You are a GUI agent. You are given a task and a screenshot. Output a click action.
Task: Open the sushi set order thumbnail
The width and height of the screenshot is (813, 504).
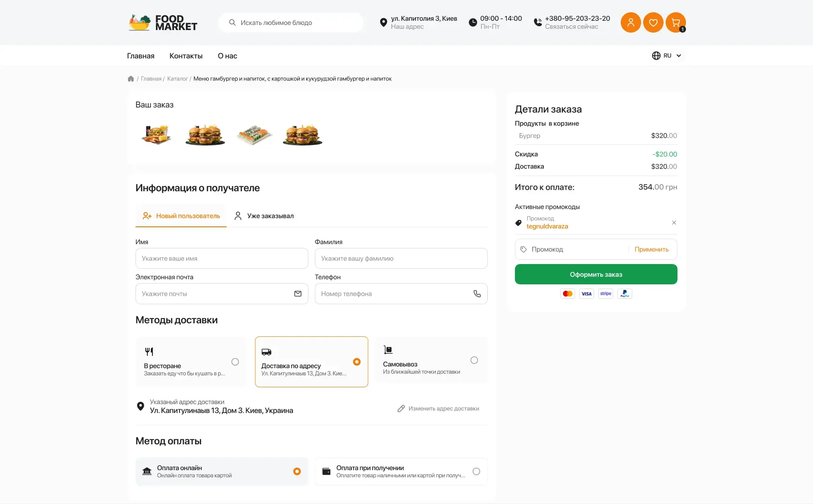(x=254, y=135)
